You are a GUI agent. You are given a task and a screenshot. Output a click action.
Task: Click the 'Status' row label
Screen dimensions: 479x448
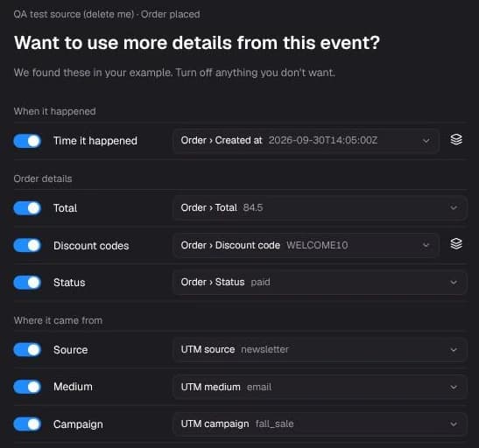(69, 283)
